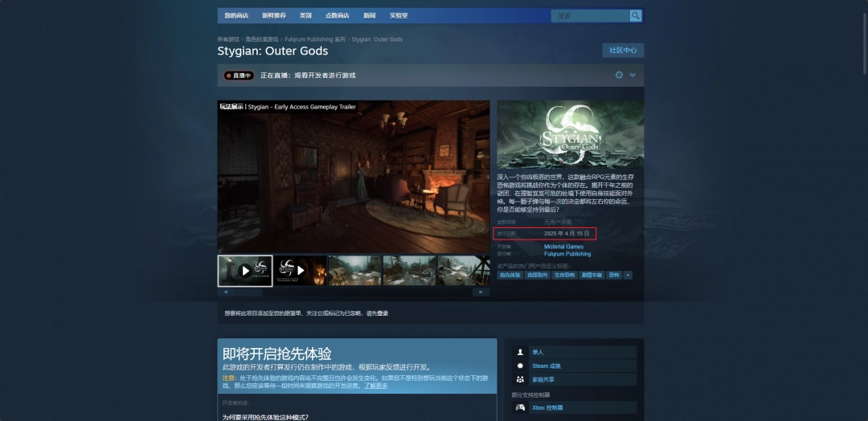Click the main gameplay trailer video
The height and width of the screenshot is (421, 868).
point(354,177)
